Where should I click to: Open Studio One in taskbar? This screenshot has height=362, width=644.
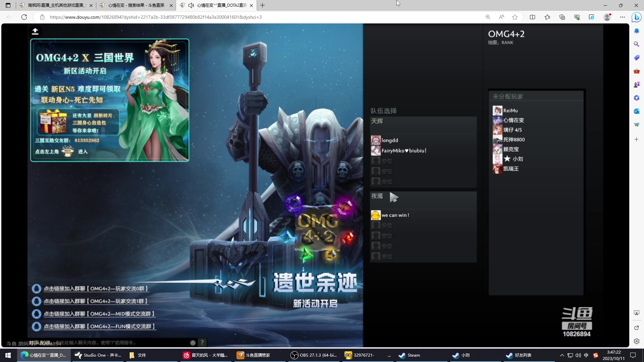pos(98,355)
